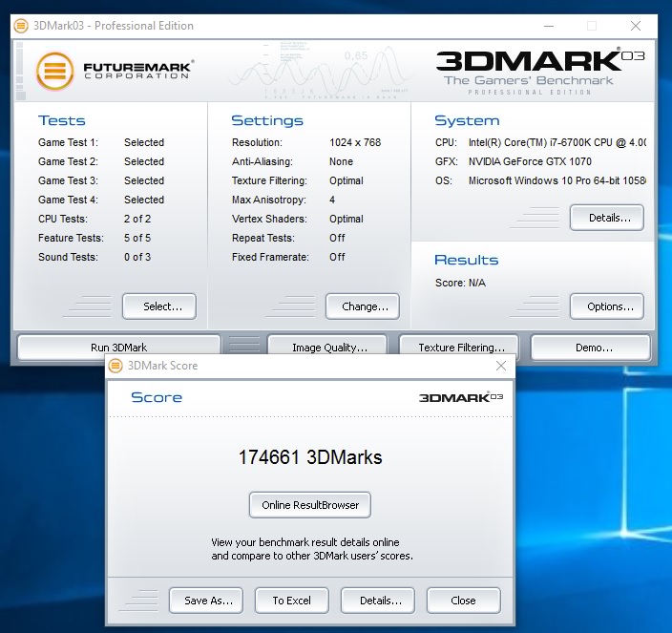Click the large 3DMARK03 banner logo
Screen dimensions: 672x633
(540, 72)
